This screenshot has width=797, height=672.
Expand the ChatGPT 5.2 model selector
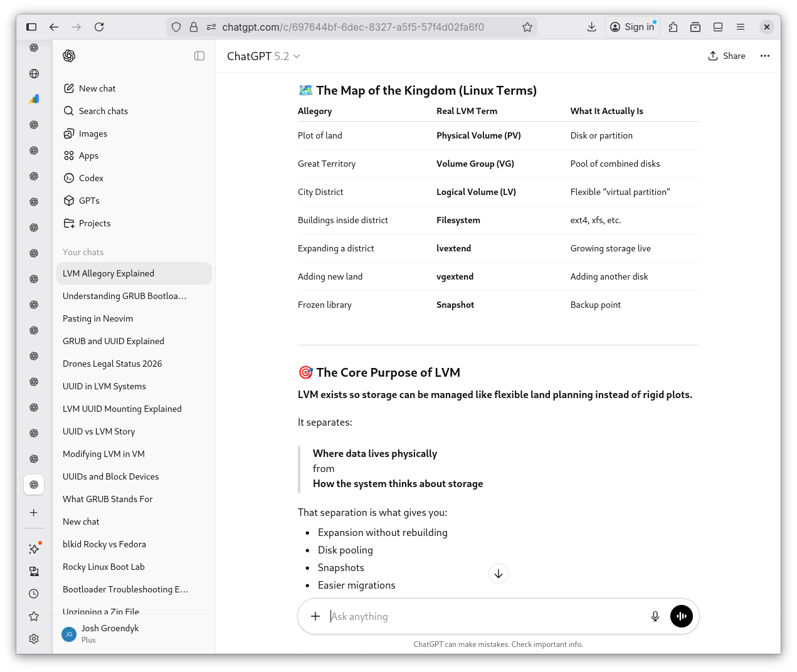pos(263,56)
